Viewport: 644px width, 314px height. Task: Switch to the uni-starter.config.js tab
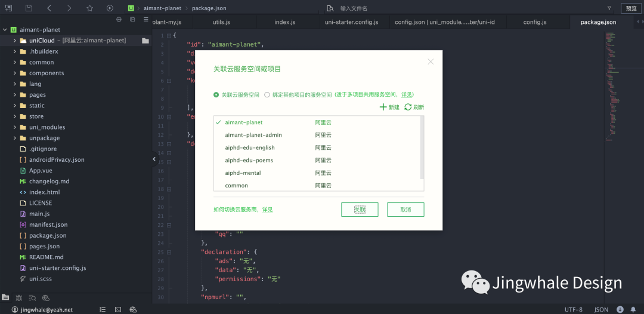coord(352,22)
